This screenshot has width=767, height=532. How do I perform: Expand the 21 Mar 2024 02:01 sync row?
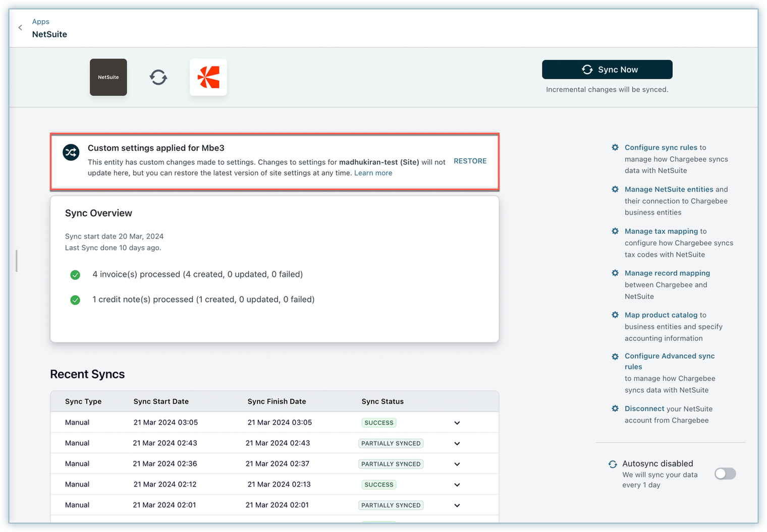[x=457, y=506]
